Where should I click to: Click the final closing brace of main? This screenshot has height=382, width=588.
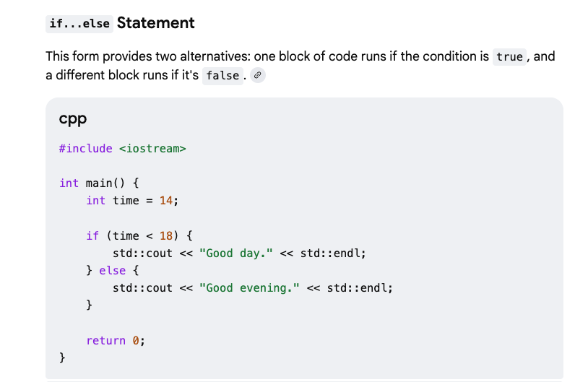[x=62, y=357]
